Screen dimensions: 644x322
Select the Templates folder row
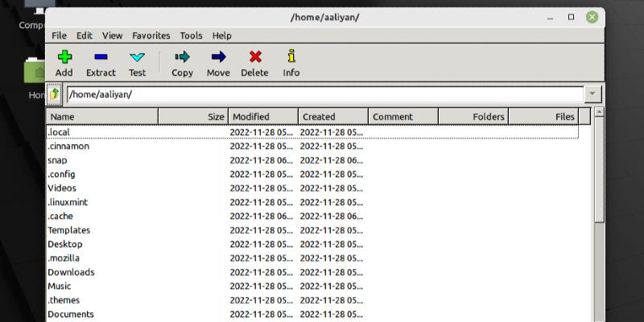pyautogui.click(x=312, y=230)
